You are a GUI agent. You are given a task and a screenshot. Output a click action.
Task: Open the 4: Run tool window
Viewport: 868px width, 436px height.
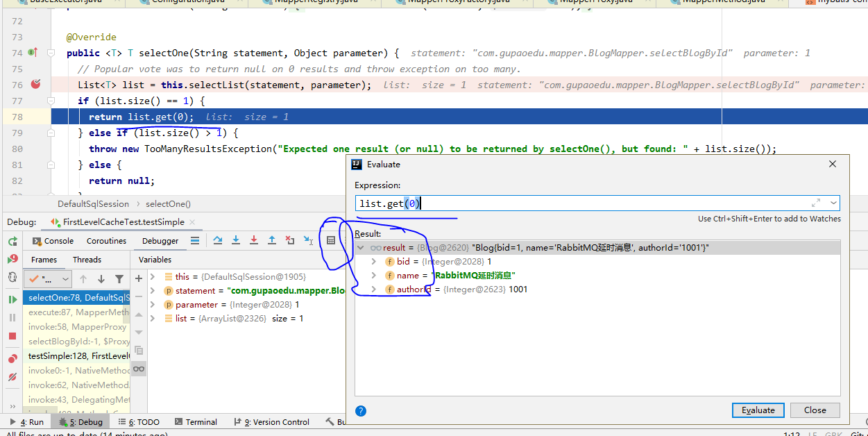click(27, 421)
